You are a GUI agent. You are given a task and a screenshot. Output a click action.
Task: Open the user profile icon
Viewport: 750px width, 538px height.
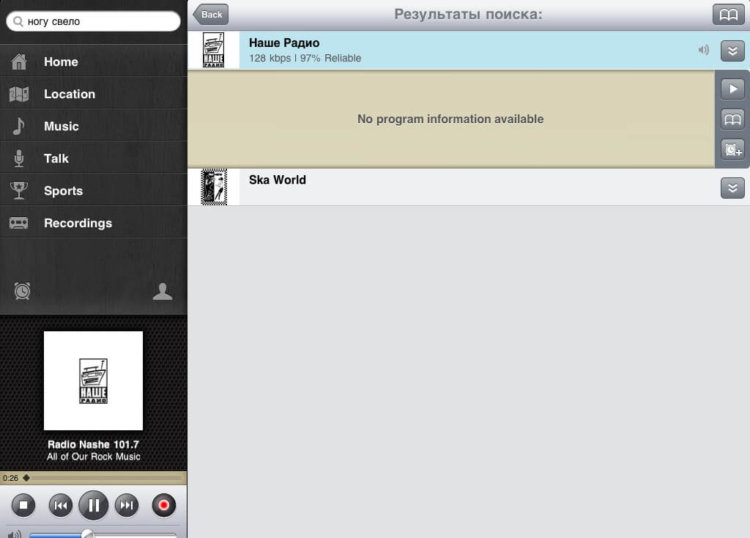[162, 291]
